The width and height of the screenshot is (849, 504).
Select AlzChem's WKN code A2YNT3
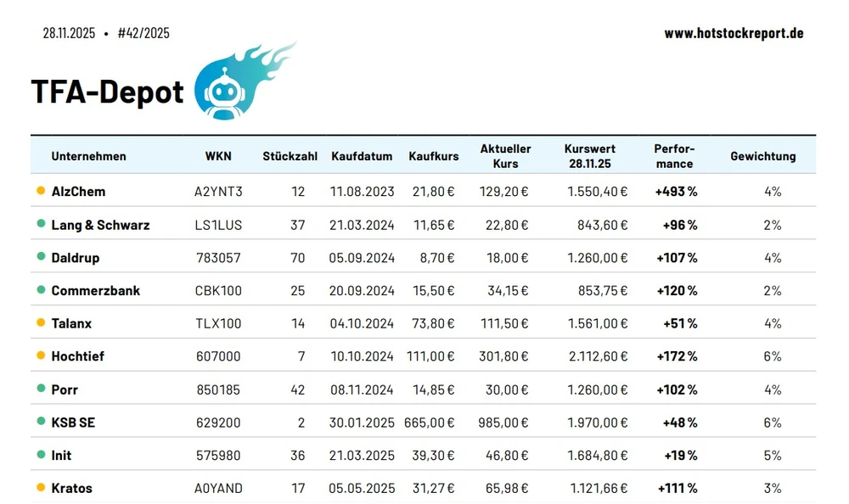218,192
